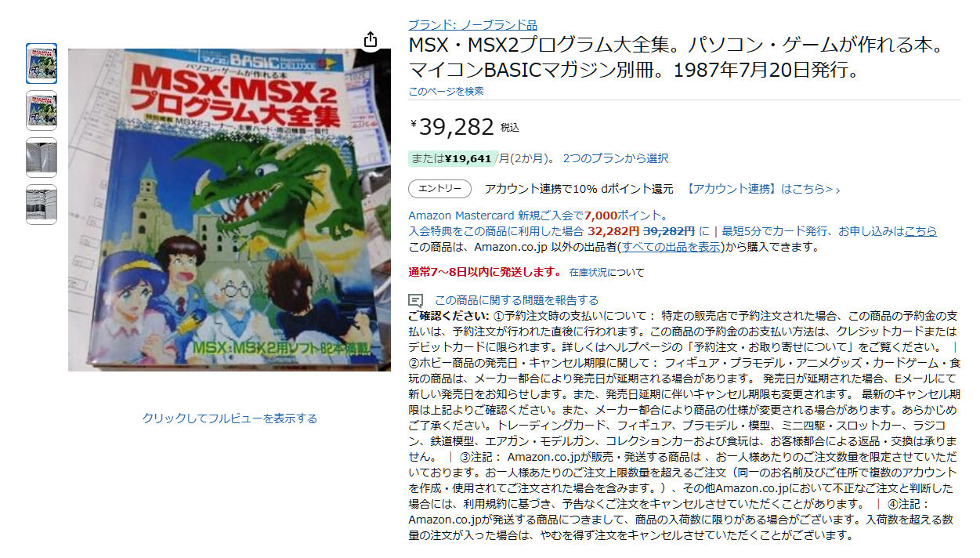
Task: Select the first product thumbnail
Action: tap(42, 63)
